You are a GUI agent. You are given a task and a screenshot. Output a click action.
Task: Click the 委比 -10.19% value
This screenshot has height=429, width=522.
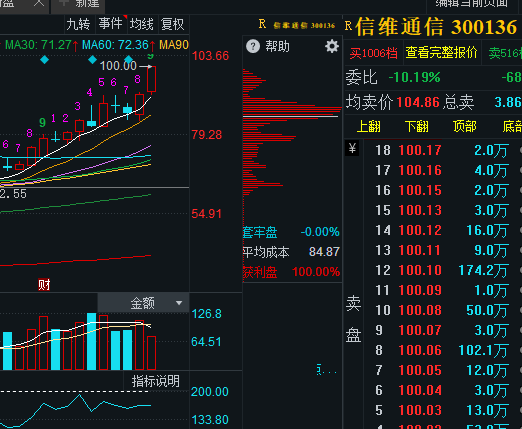pos(415,78)
